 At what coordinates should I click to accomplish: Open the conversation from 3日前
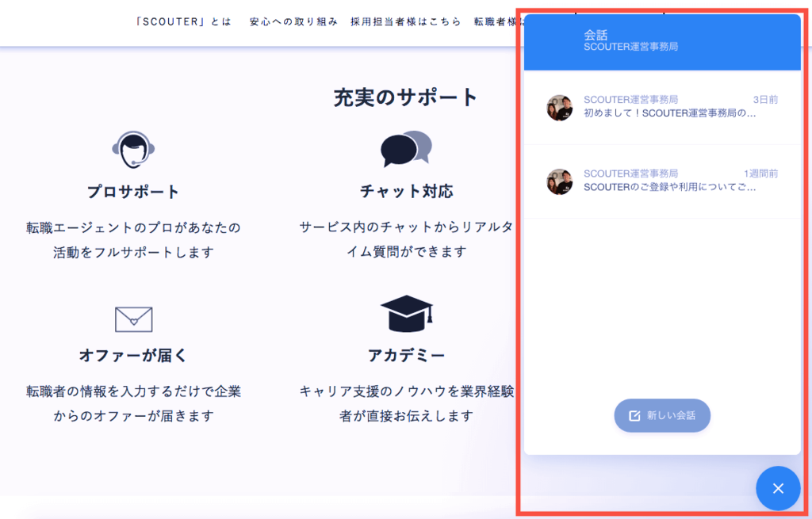tap(662, 108)
